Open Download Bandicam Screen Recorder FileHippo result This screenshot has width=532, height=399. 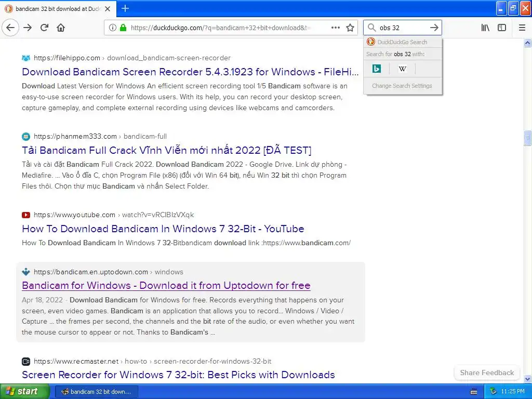[x=190, y=72]
